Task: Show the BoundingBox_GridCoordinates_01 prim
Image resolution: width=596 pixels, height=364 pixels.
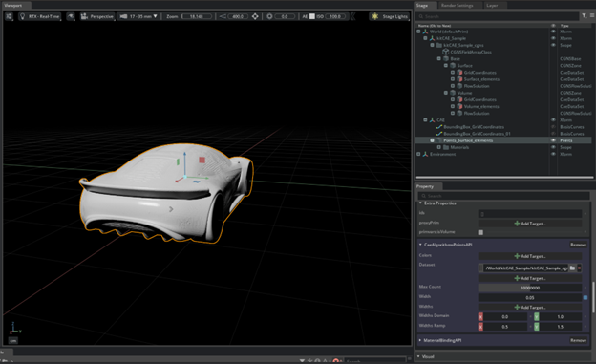Action: [x=553, y=134]
